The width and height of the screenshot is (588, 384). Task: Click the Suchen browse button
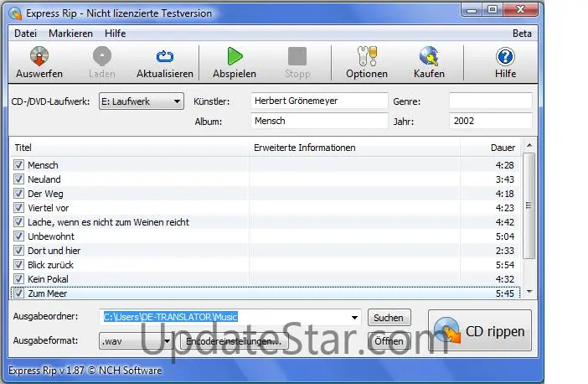pos(389,318)
